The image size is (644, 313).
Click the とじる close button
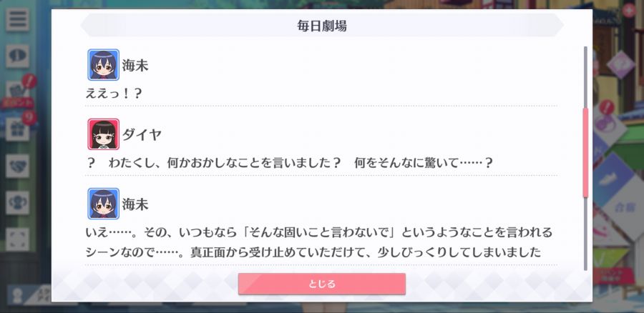click(x=322, y=284)
